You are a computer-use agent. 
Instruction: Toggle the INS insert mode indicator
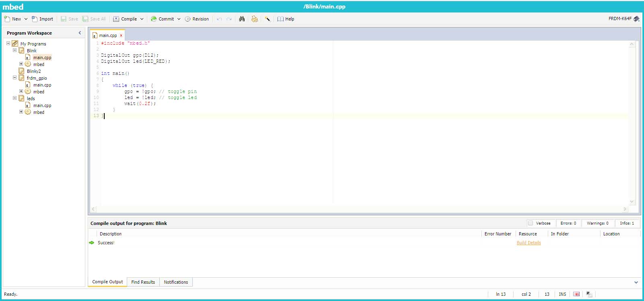pyautogui.click(x=562, y=294)
